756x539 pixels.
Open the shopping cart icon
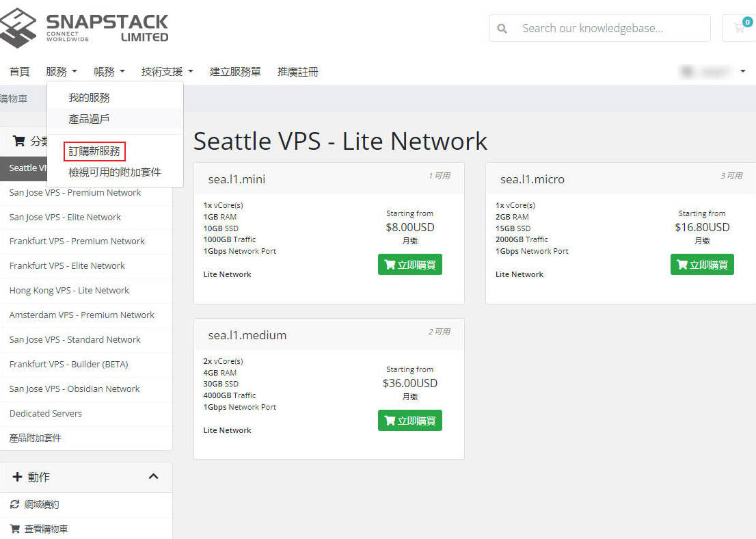coord(740,28)
